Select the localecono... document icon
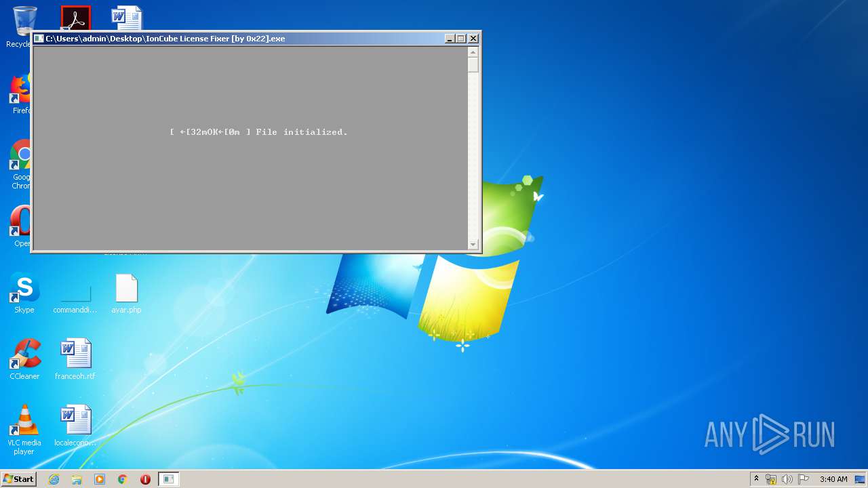Image resolution: width=868 pixels, height=488 pixels. [75, 425]
